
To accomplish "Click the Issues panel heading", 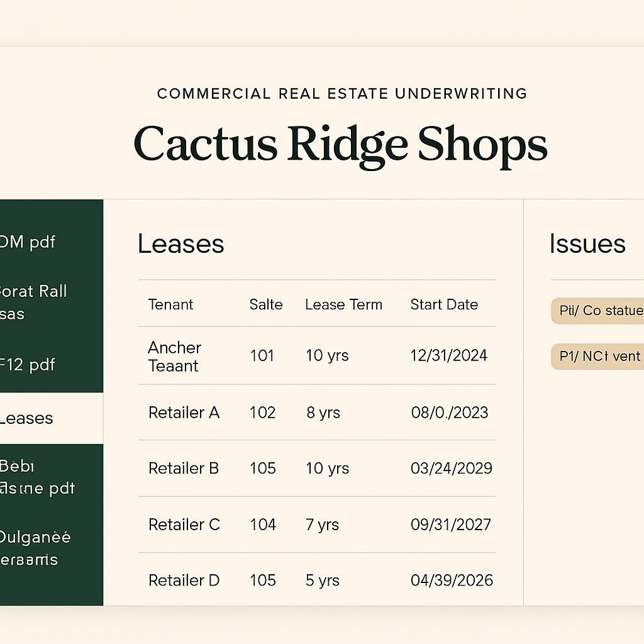I will coord(588,243).
